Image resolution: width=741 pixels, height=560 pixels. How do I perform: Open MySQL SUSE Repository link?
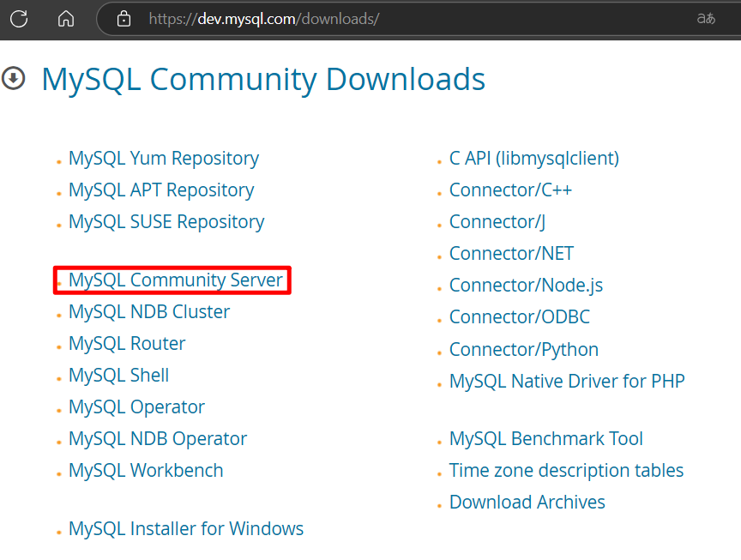pos(166,221)
